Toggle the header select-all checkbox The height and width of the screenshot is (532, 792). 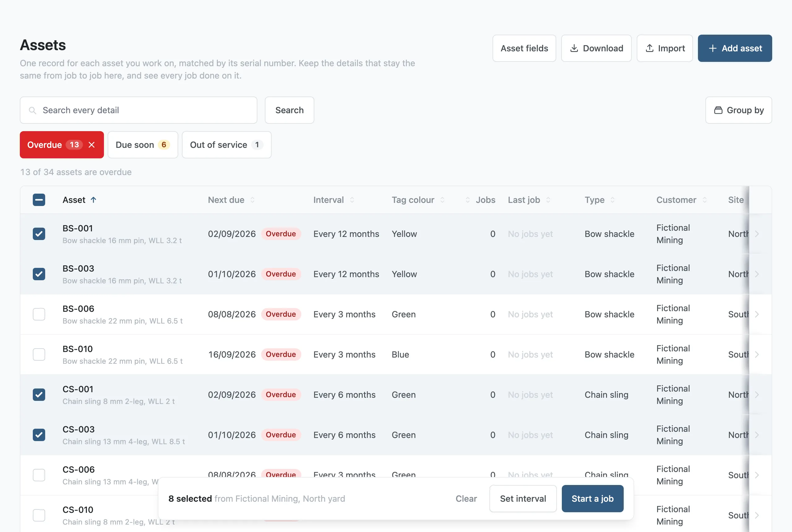point(39,200)
